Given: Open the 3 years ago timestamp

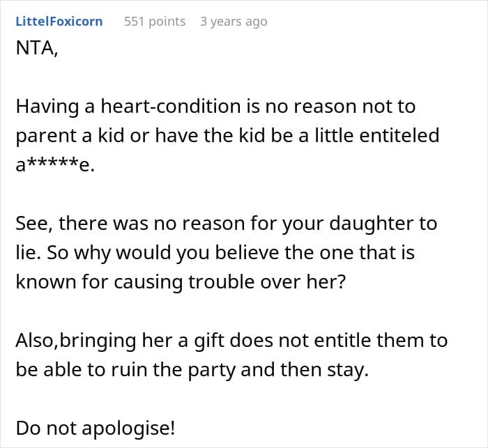Looking at the screenshot, I should 234,22.
